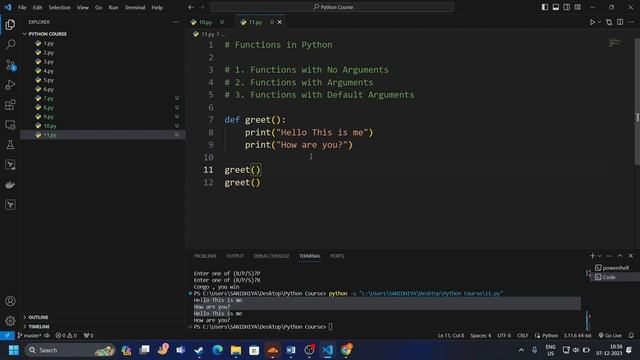Click the errors and warnings counter
This screenshot has width=640, height=360.
coord(66,336)
